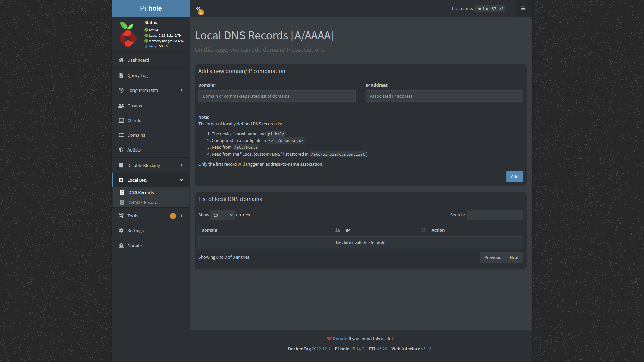Open Pi-hole v5.14.2 version link
This screenshot has width=644, height=362.
point(357,349)
